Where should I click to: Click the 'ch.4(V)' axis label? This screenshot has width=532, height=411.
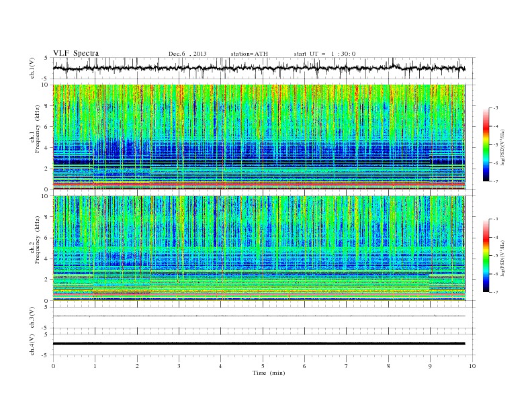[x=32, y=345]
